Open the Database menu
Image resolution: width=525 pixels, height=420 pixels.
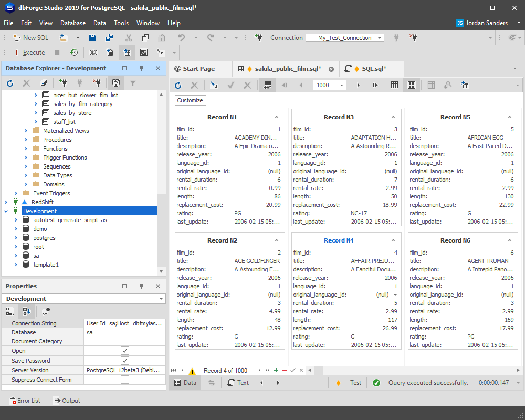73,23
